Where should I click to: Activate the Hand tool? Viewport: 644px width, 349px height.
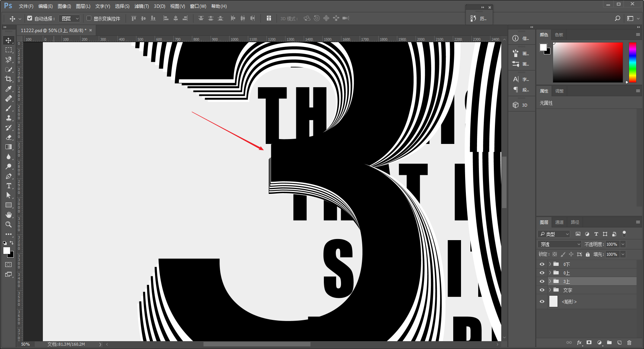click(8, 215)
